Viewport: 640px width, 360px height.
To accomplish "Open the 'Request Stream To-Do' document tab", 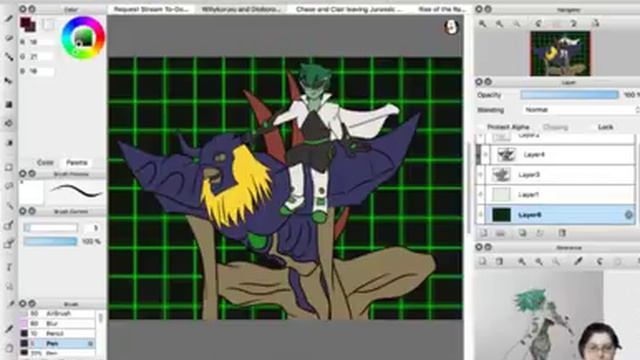I will [x=151, y=9].
